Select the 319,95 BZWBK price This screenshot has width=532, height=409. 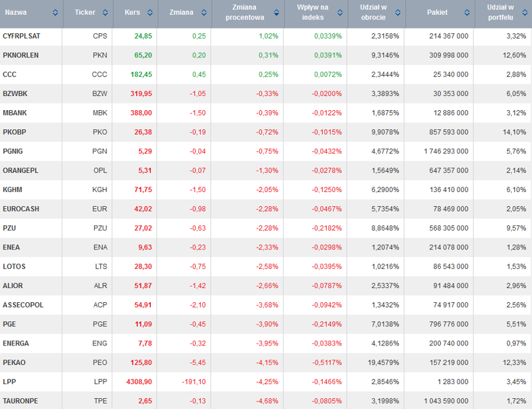[141, 93]
